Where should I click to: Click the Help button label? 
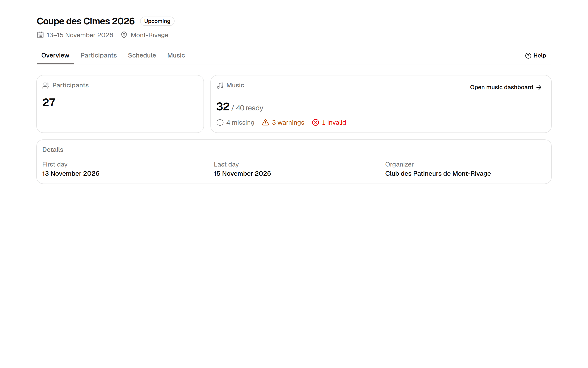pyautogui.click(x=539, y=56)
